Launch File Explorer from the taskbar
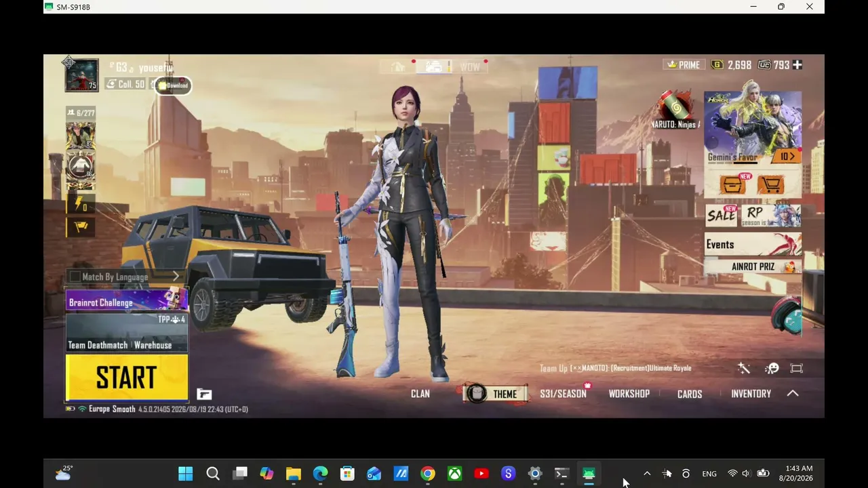This screenshot has width=868, height=488. click(293, 474)
